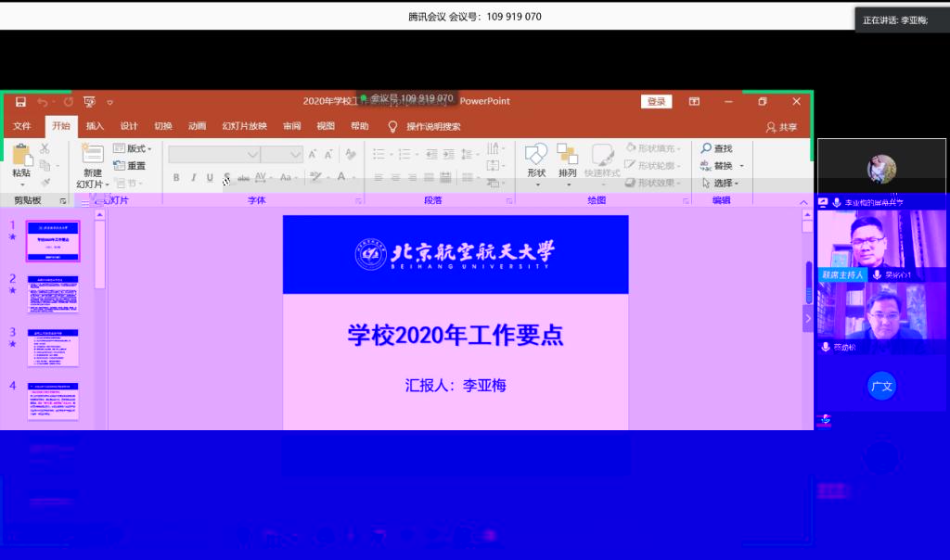The height and width of the screenshot is (560, 950).
Task: Open the line spacing dropdown
Action: [x=469, y=155]
